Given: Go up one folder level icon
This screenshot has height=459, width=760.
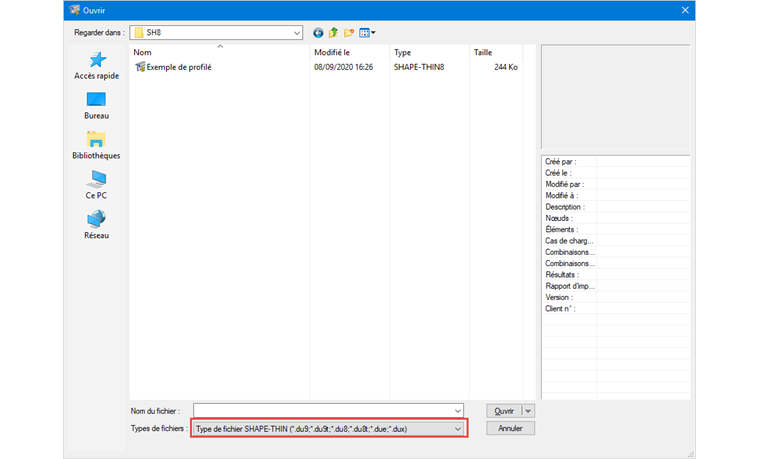Looking at the screenshot, I should click(x=333, y=33).
